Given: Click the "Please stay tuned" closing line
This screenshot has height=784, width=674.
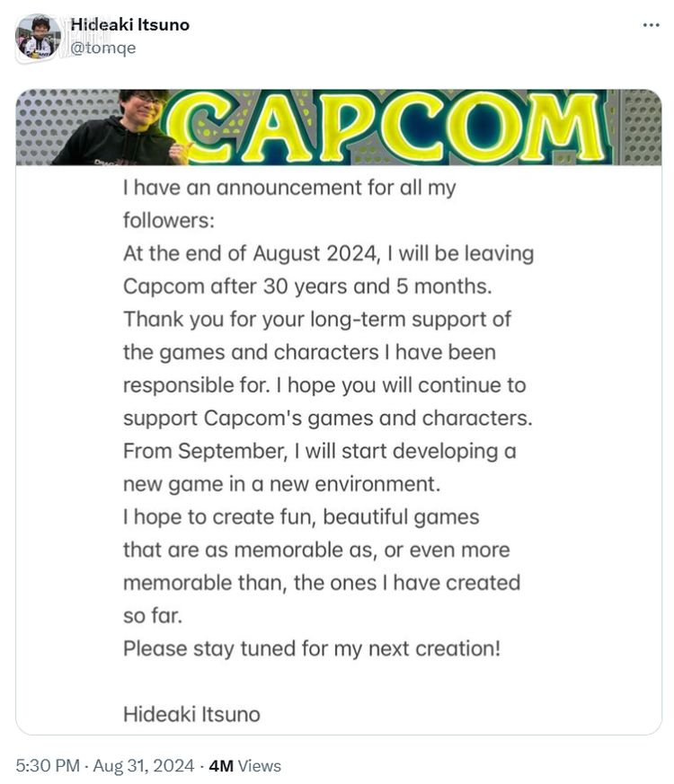Looking at the screenshot, I should (x=312, y=647).
